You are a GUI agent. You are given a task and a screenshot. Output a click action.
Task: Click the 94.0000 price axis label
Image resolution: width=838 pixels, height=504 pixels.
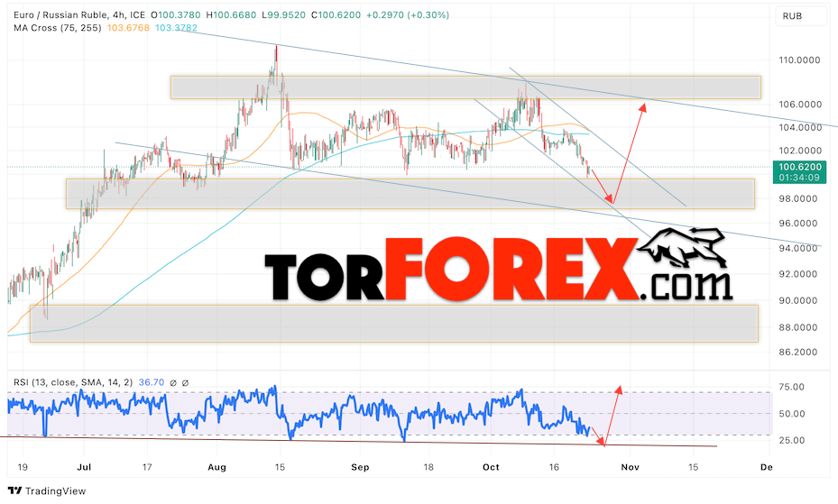coord(798,248)
